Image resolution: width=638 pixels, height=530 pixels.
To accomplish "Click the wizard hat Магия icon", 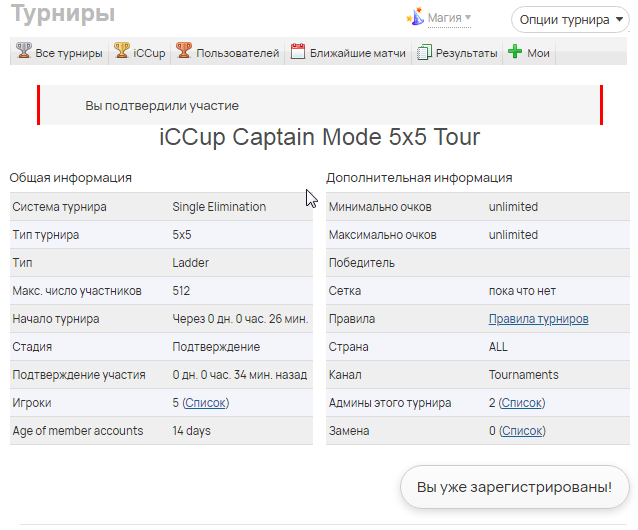I will pos(415,17).
